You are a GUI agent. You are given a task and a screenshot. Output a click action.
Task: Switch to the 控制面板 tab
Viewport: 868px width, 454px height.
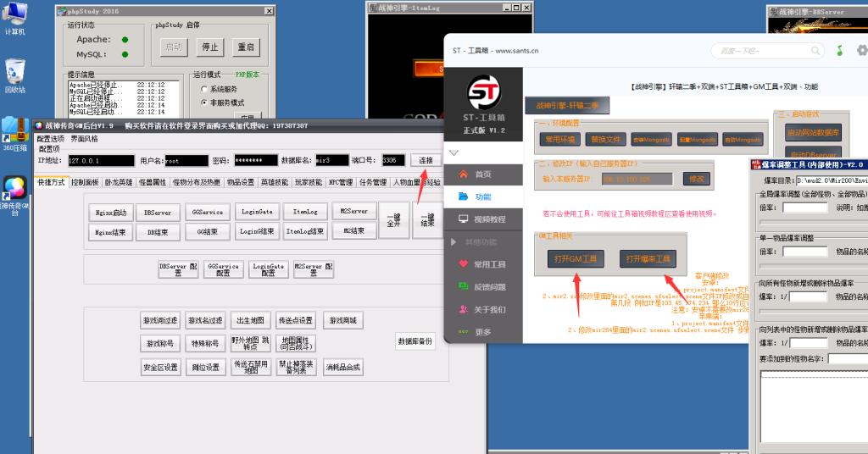point(86,182)
